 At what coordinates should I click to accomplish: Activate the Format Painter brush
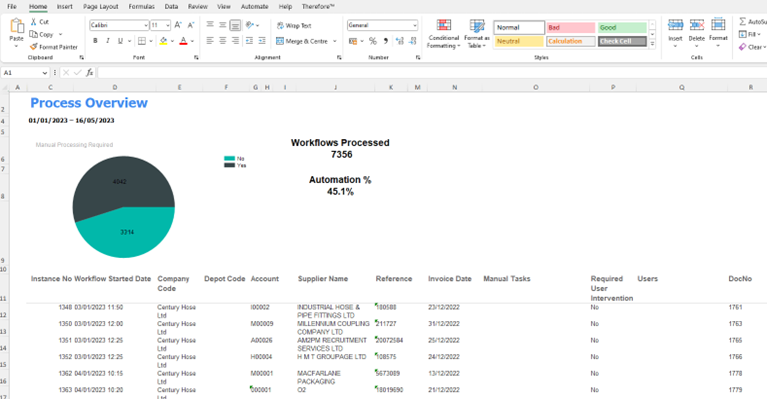[x=33, y=47]
